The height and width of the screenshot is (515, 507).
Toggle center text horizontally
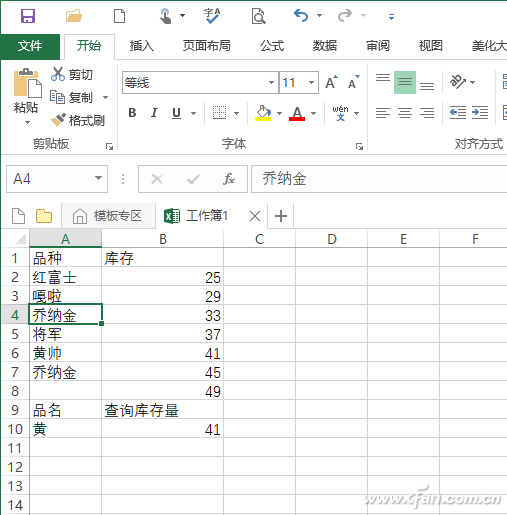point(405,113)
